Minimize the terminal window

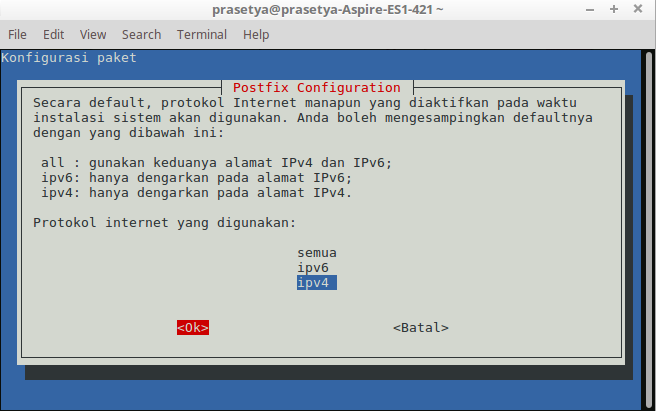[x=590, y=9]
